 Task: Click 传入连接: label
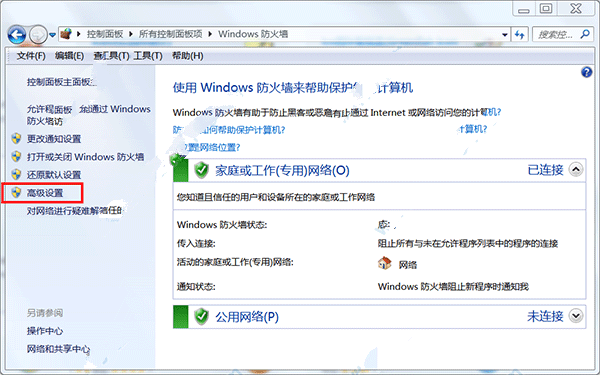(x=196, y=243)
